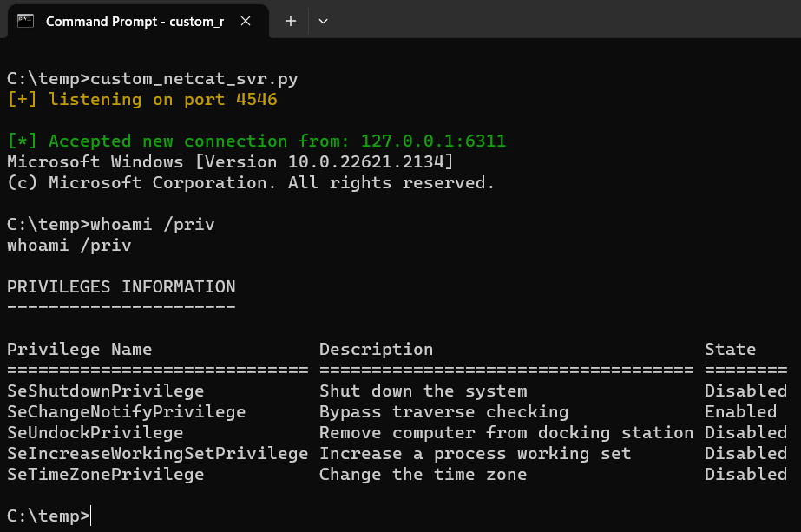Click the Enabled state next to SeChangeNotifyPrivilege
Image resolution: width=801 pixels, height=532 pixels.
coord(740,411)
